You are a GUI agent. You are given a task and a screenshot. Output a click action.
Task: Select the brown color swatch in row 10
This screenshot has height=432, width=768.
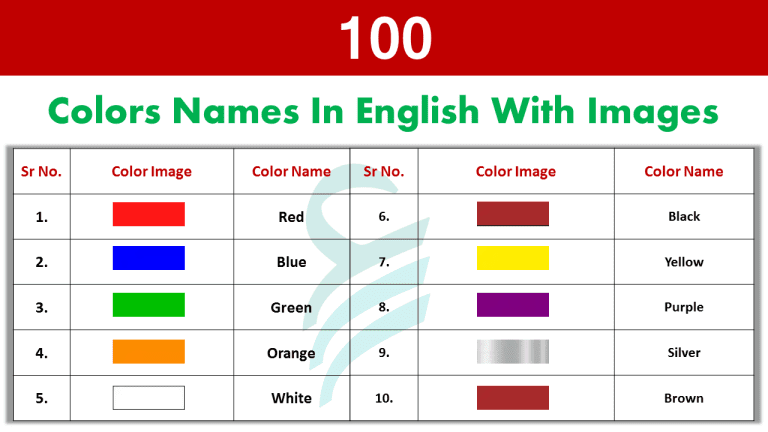(513, 398)
